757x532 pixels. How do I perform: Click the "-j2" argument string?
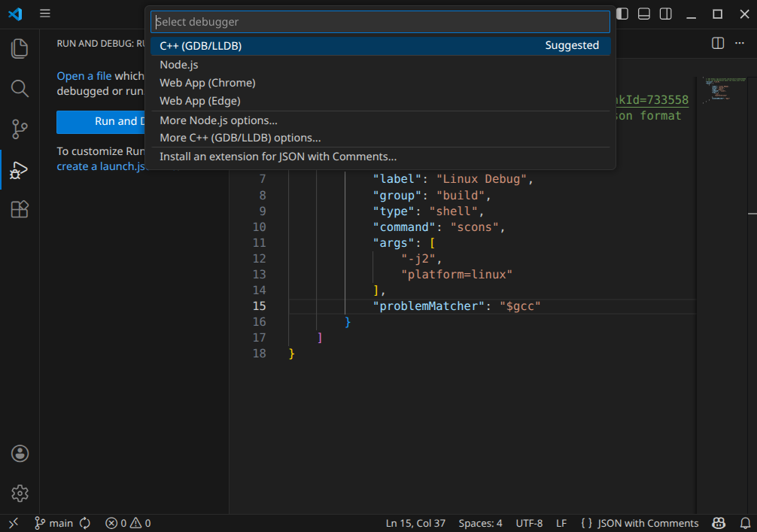418,259
